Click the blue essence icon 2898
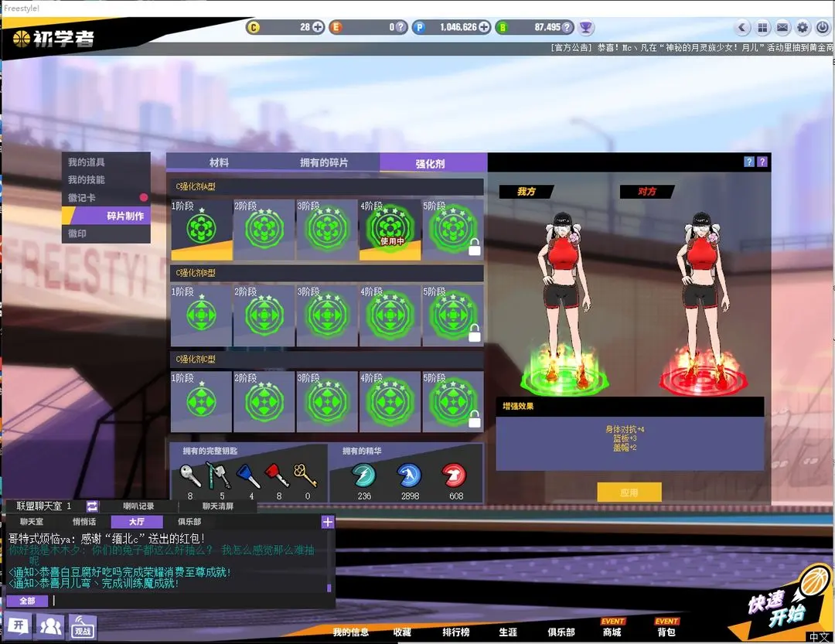The width and height of the screenshot is (835, 644). pos(410,475)
